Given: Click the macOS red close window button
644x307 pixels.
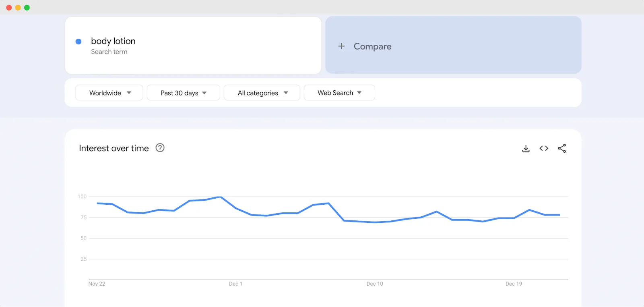Looking at the screenshot, I should point(9,8).
